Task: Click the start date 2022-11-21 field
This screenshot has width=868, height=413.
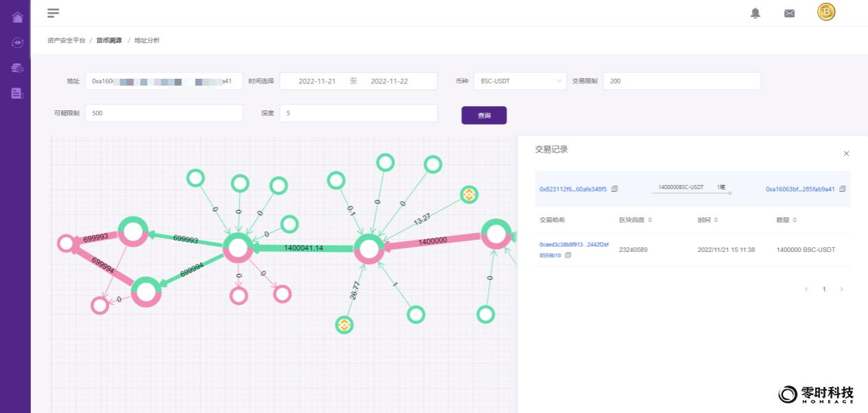Action: click(x=317, y=81)
